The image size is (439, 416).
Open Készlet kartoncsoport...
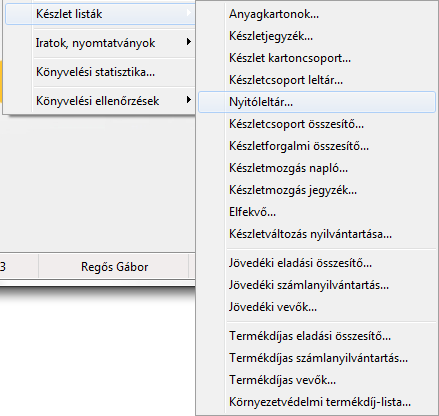[x=317, y=58]
